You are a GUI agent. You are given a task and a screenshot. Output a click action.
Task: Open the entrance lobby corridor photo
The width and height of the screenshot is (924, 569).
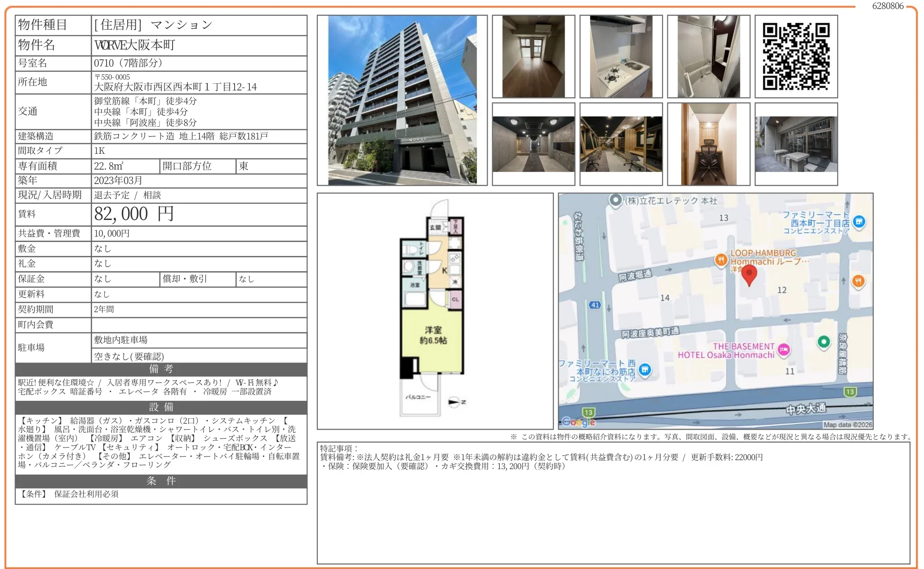point(533,144)
